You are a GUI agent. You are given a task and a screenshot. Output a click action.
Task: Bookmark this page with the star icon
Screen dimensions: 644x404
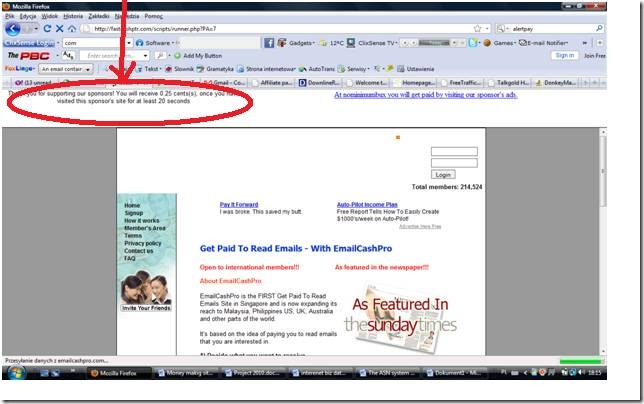[x=477, y=29]
